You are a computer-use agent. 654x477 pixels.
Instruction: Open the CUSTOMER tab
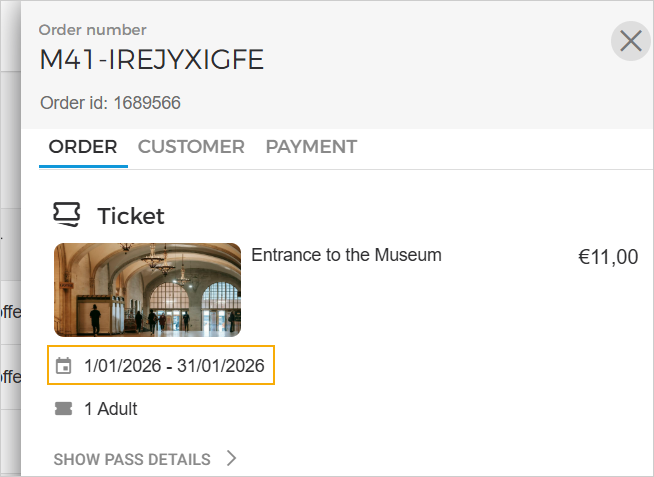tap(191, 147)
